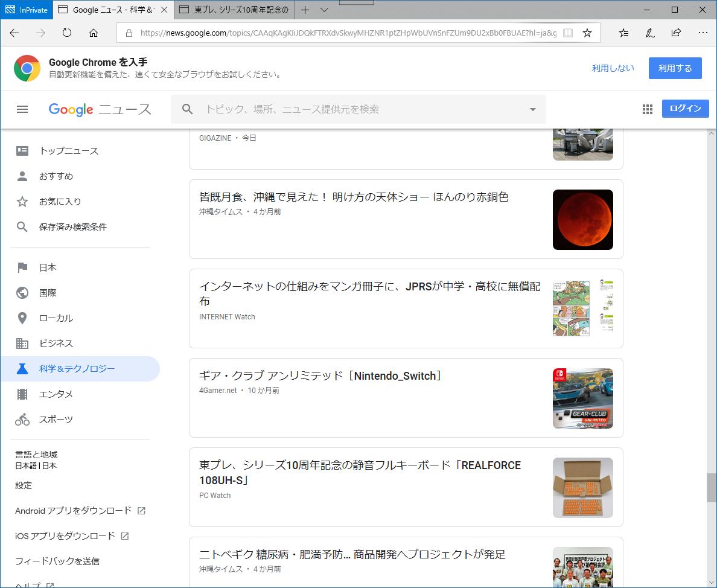
Task: Click the ビジネス building icon
Action: pos(22,344)
